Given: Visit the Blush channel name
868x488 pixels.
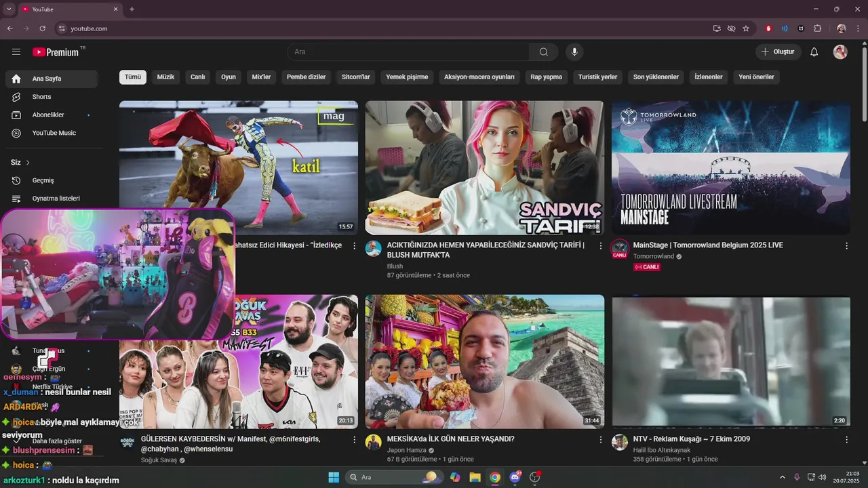Looking at the screenshot, I should coord(395,266).
